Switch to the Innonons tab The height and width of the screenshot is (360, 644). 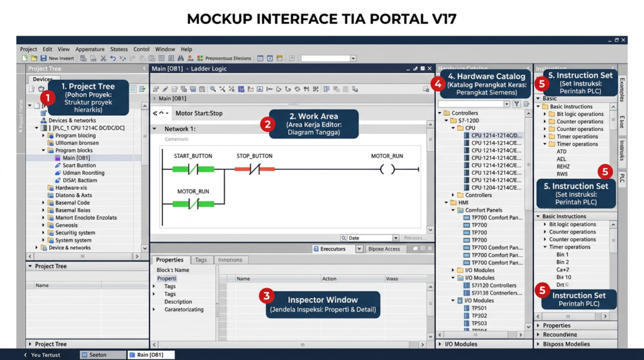230,260
